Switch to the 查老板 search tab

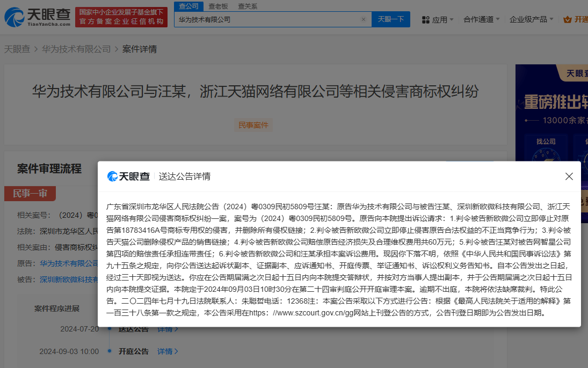point(218,6)
